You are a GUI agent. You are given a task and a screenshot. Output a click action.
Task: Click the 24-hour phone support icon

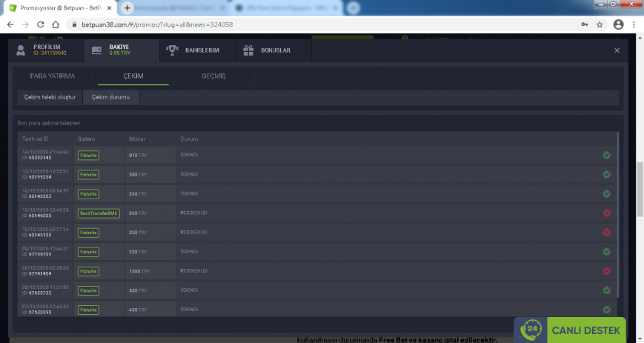(531, 330)
